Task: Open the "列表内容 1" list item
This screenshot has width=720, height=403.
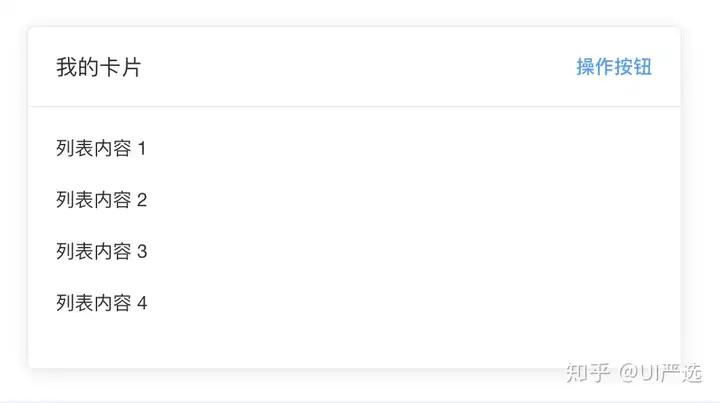Action: (x=101, y=149)
